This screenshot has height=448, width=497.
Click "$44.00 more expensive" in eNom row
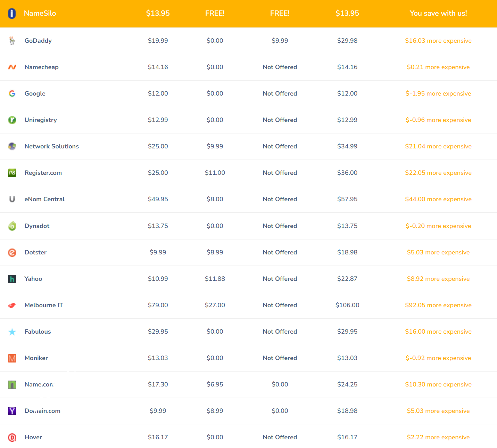(438, 199)
